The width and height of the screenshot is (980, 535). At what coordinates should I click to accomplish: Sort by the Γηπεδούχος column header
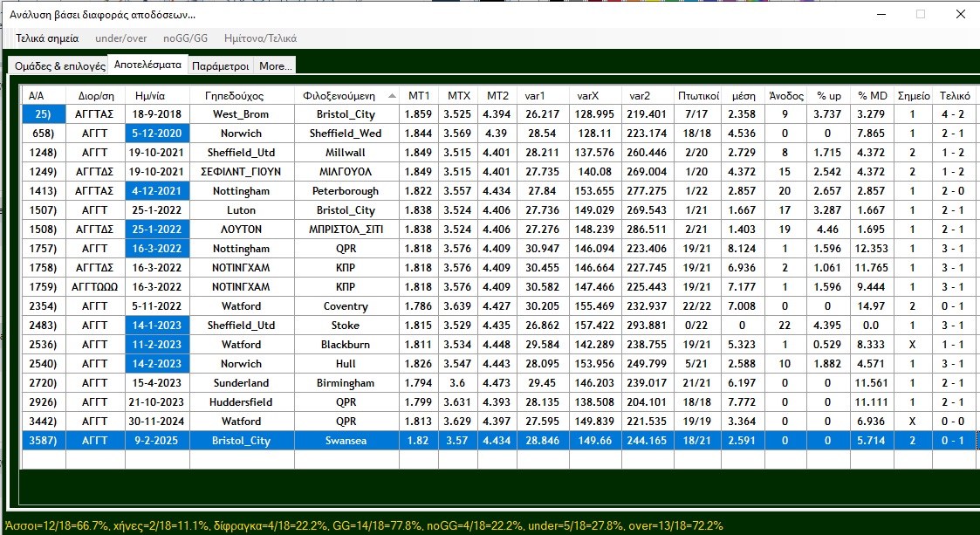[x=234, y=95]
